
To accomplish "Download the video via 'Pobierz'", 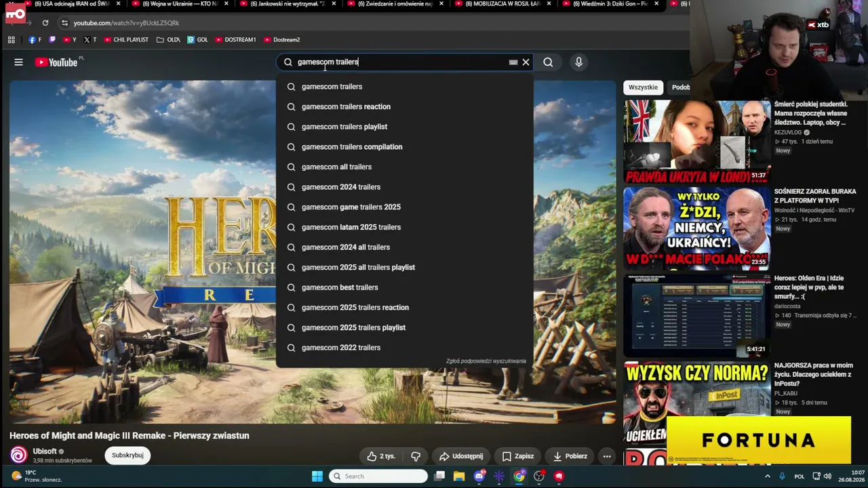I will click(570, 456).
